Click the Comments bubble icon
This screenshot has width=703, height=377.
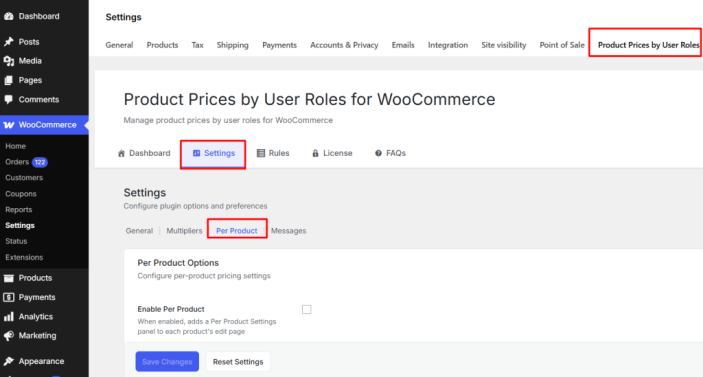pos(9,100)
